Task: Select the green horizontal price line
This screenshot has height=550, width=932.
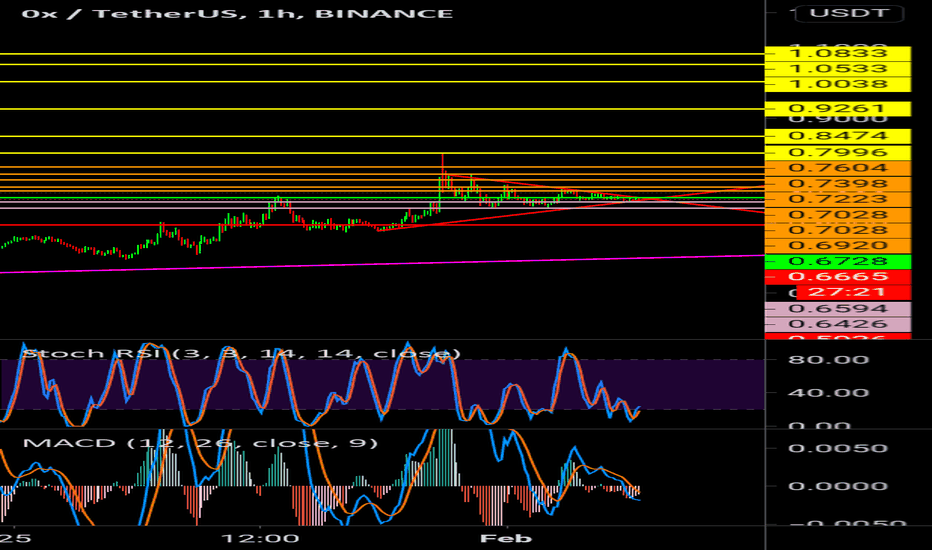Action: coord(382,197)
